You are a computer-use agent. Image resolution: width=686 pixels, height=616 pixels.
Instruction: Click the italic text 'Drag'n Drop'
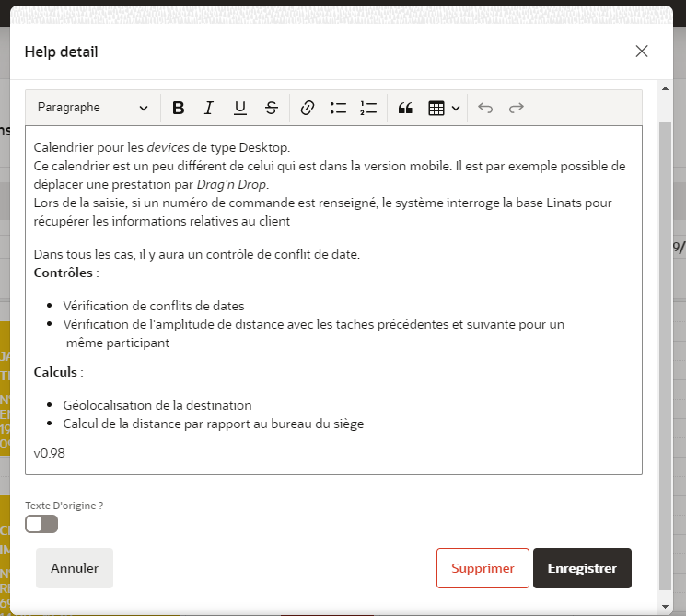pos(231,185)
